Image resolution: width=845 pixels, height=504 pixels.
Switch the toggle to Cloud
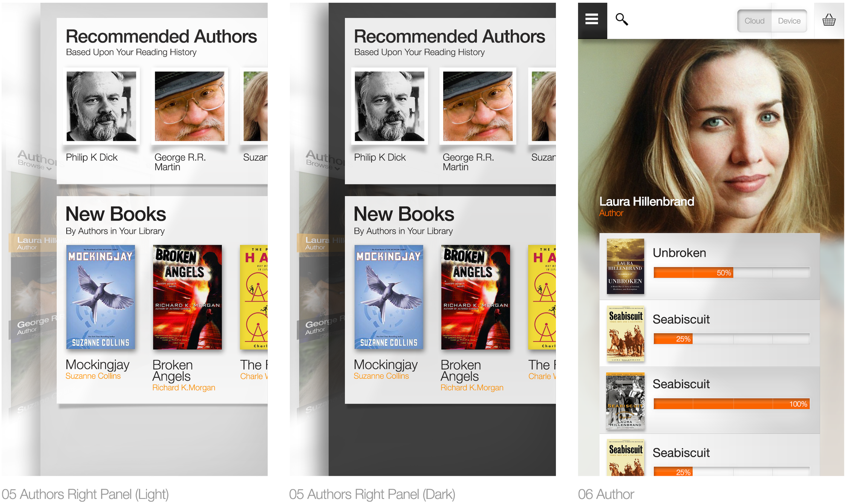pyautogui.click(x=754, y=21)
